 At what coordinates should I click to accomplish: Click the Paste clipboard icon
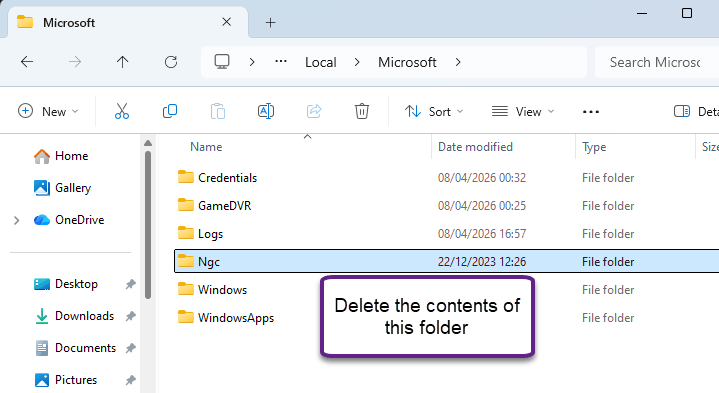pos(218,111)
